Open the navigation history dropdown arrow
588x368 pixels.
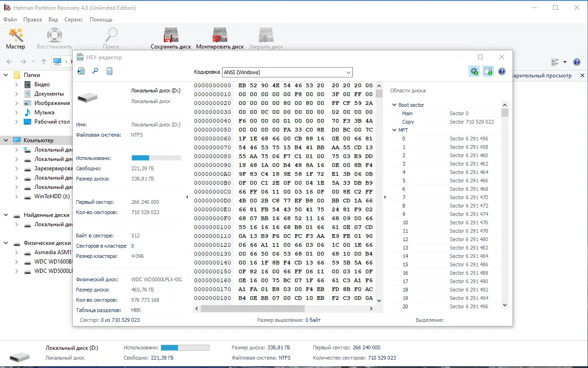[x=33, y=62]
